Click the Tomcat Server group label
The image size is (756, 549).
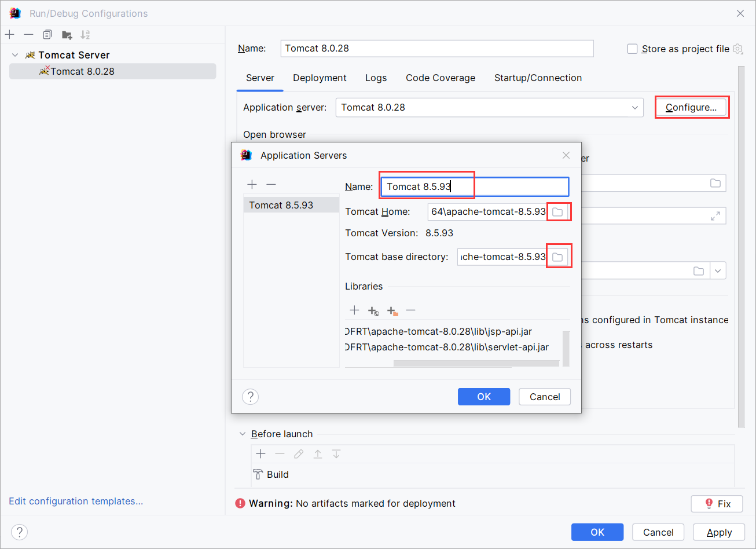[x=74, y=55]
